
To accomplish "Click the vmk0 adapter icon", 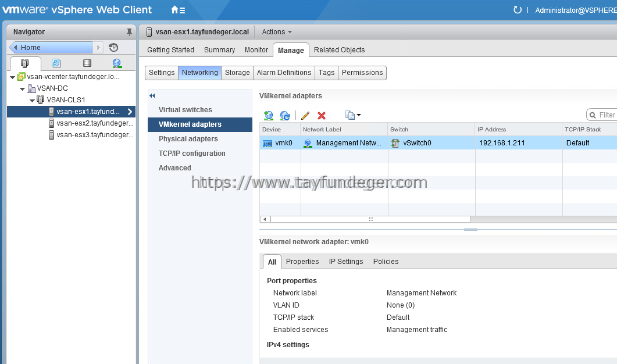I will click(x=268, y=143).
